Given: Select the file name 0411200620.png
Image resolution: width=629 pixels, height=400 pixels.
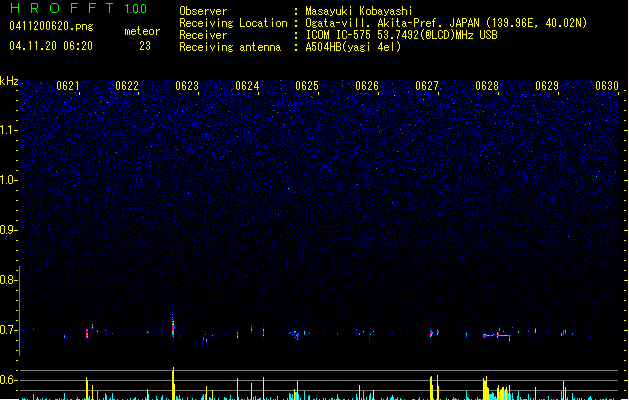Looking at the screenshot, I should (x=51, y=26).
